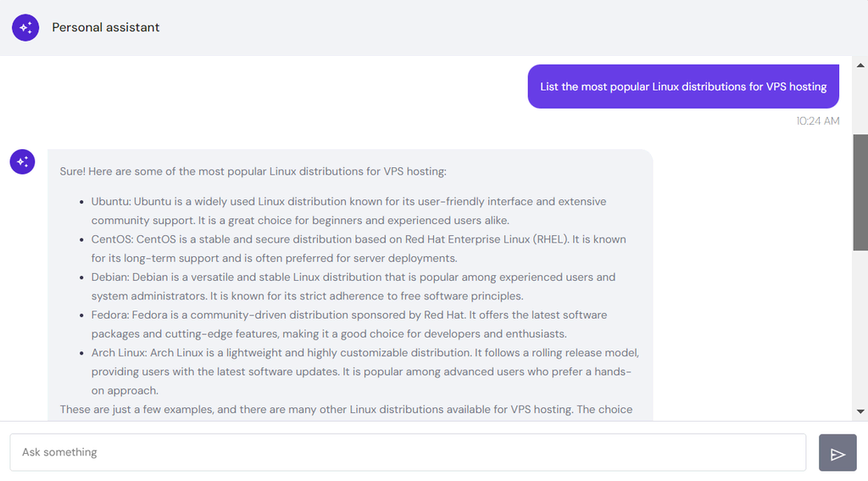The width and height of the screenshot is (868, 481).
Task: Click the chat scrollbar thumb
Action: (x=860, y=193)
